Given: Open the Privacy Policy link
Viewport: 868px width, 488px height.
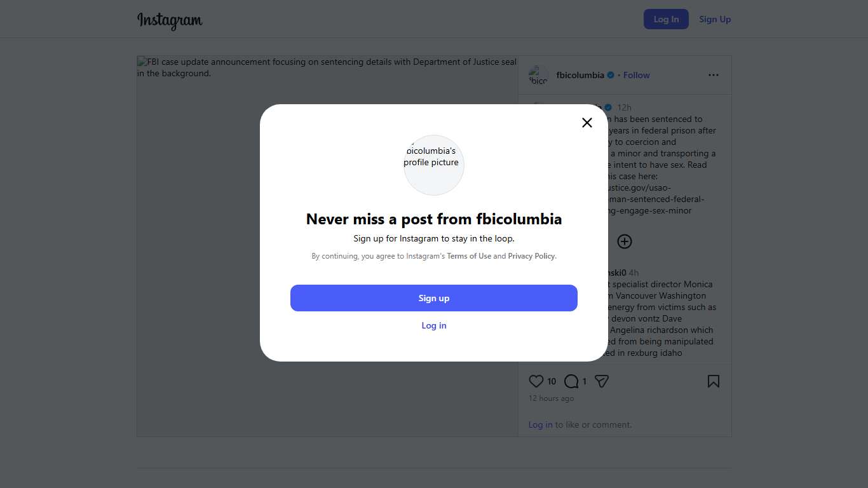Looking at the screenshot, I should 531,256.
